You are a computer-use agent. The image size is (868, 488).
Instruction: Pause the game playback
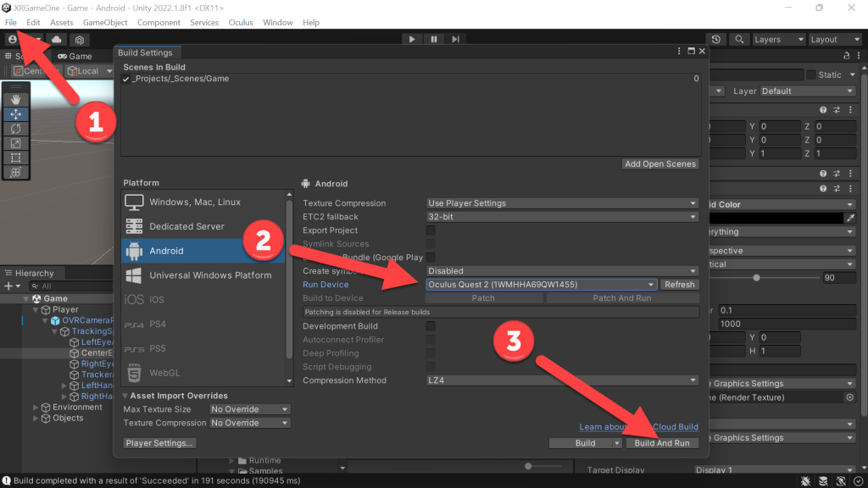click(x=433, y=39)
